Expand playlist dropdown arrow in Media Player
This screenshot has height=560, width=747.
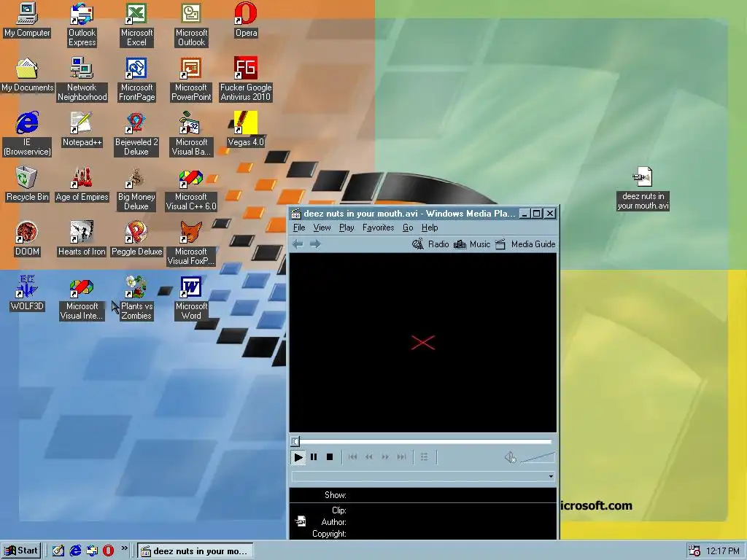coord(551,476)
